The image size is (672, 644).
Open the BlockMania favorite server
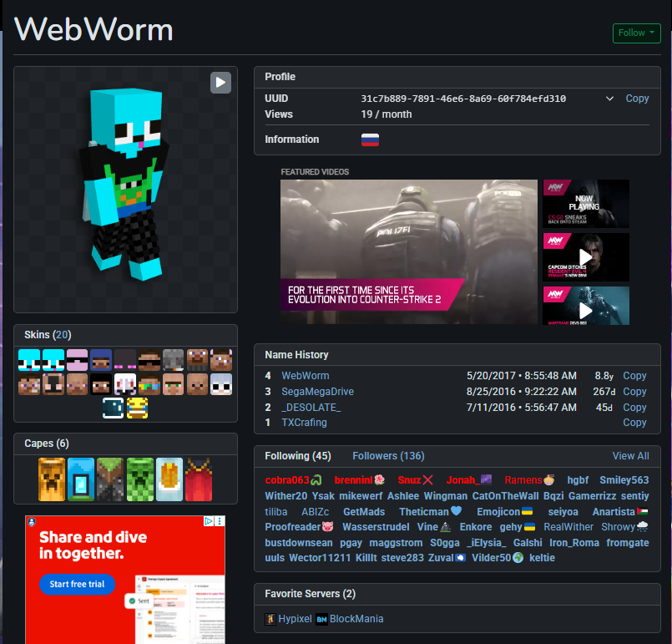(356, 619)
